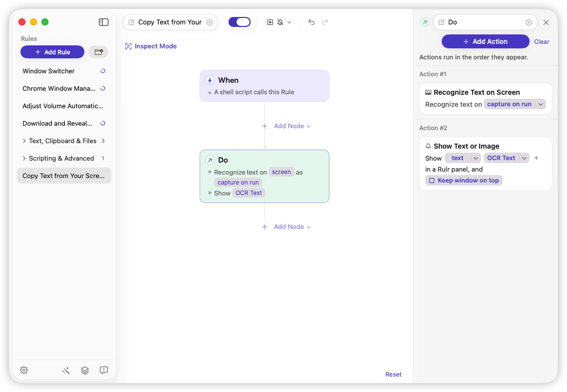
Task: Undo the last change
Action: [311, 22]
